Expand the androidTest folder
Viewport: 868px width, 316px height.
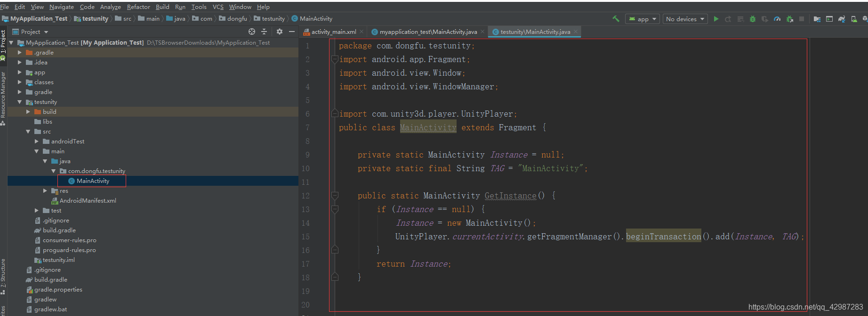37,142
